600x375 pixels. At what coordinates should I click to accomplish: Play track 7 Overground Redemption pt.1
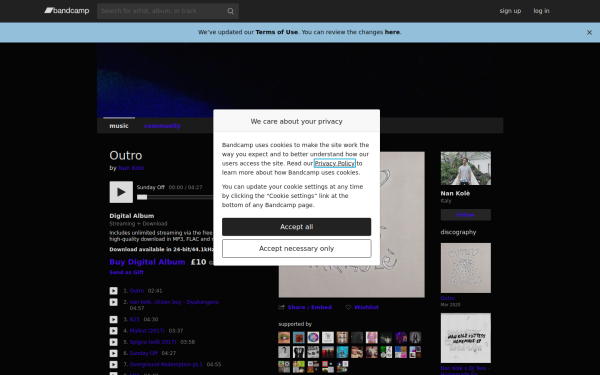coord(114,365)
